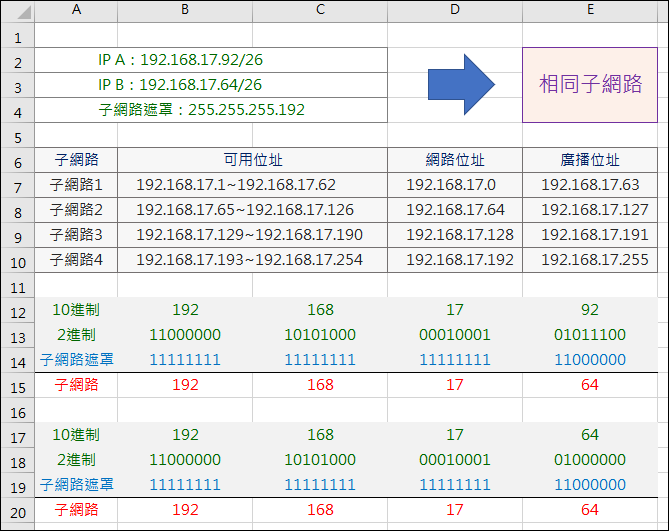The height and width of the screenshot is (531, 669).
Task: Click the 10進制 label in row 17
Action: pos(76,435)
